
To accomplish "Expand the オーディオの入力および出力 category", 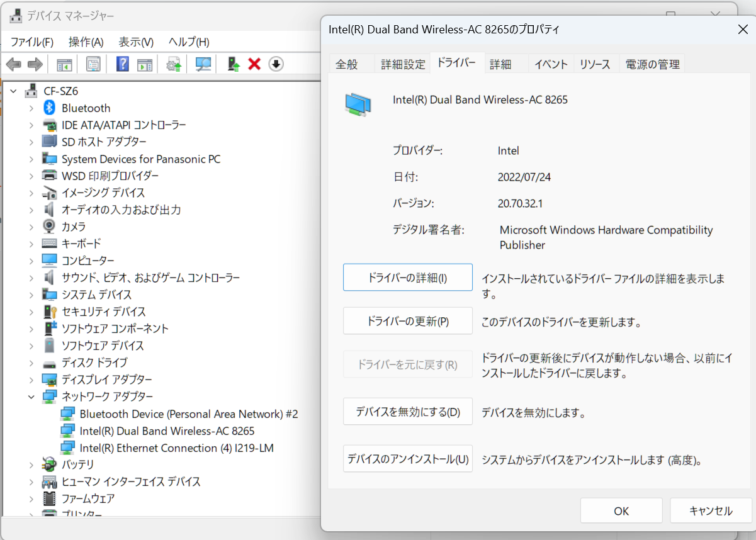I will click(31, 210).
